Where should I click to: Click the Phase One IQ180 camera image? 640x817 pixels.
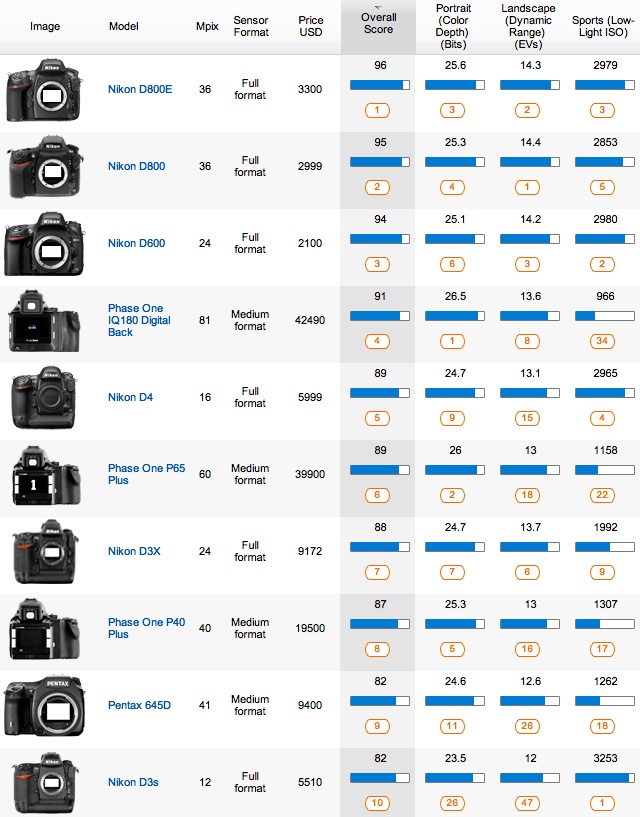click(44, 321)
